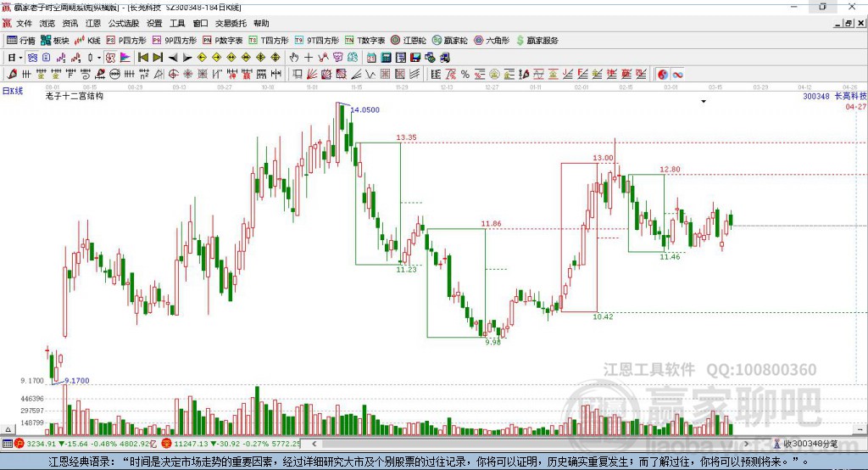Screen dimensions: 868x470
Task: Click the black right-arrow scroll icon
Action: [x=187, y=58]
